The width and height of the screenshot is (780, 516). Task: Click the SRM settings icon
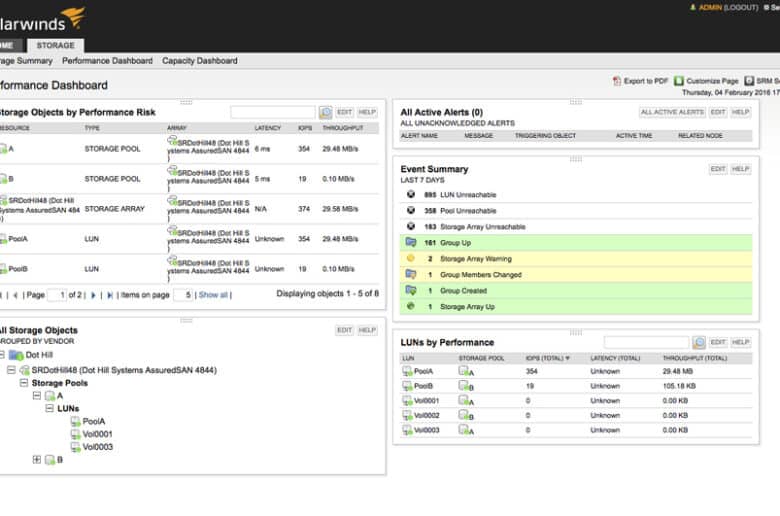tap(749, 81)
